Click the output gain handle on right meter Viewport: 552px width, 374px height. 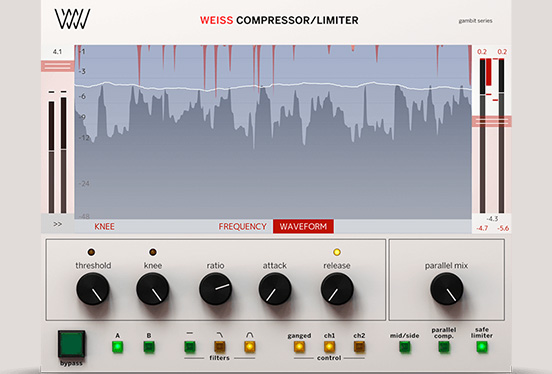(492, 121)
